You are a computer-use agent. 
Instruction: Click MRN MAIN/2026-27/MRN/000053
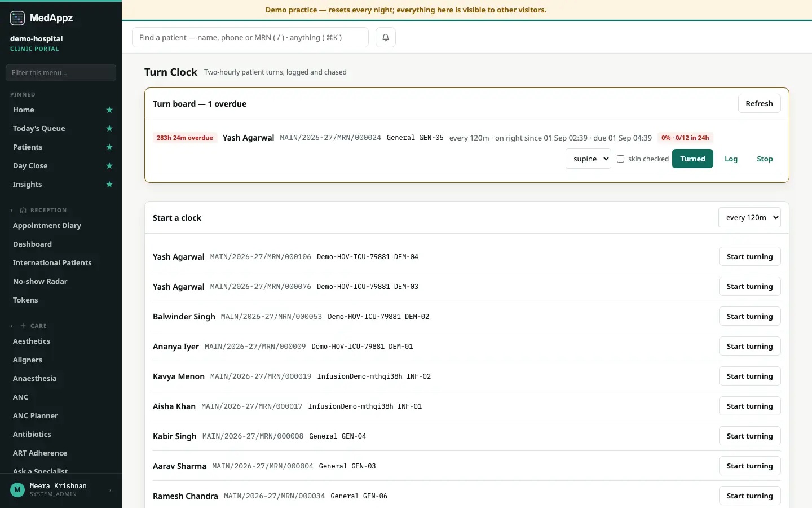point(271,317)
